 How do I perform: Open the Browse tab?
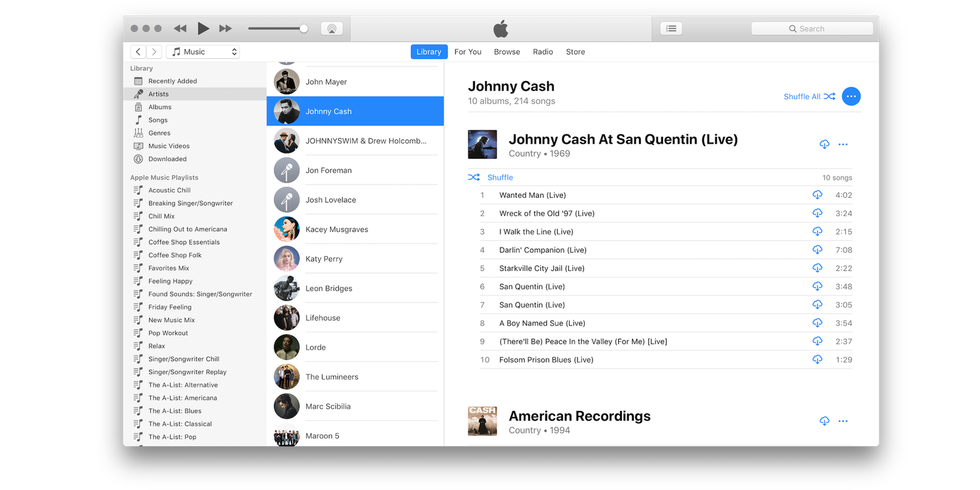point(507,52)
